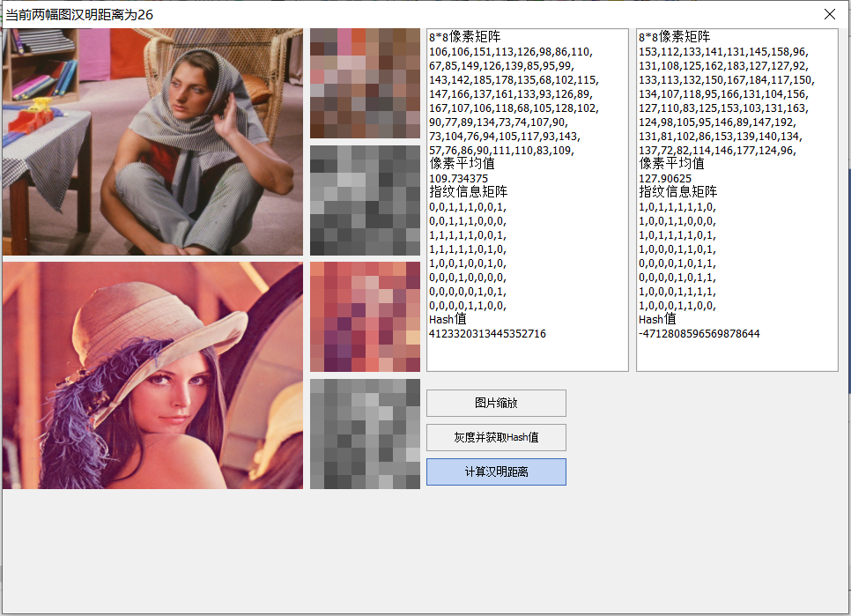851x616 pixels.
Task: Click the color pixelated Barbara thumbnail
Action: point(366,84)
